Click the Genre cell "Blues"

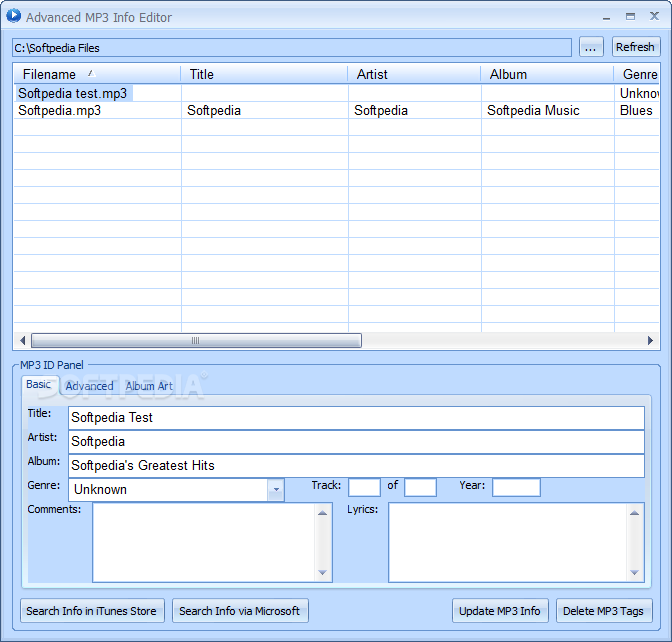click(636, 111)
